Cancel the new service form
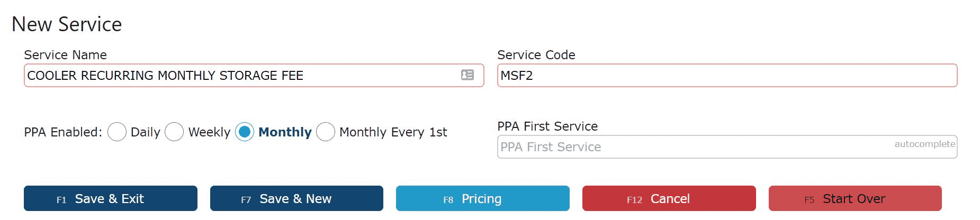Image resolution: width=980 pixels, height=220 pixels. 669,198
